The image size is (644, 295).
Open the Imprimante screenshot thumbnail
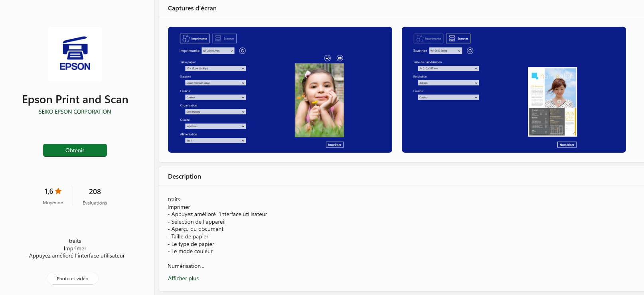coord(280,90)
